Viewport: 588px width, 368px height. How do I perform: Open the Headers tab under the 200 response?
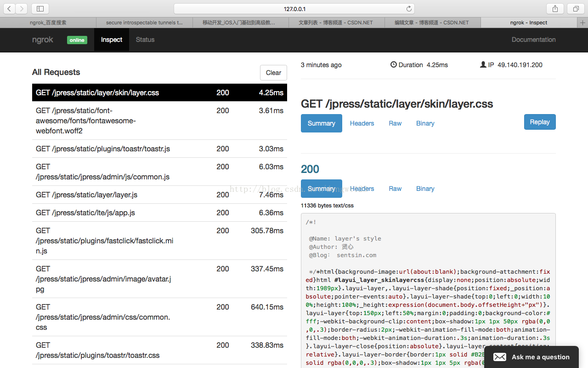(362, 189)
